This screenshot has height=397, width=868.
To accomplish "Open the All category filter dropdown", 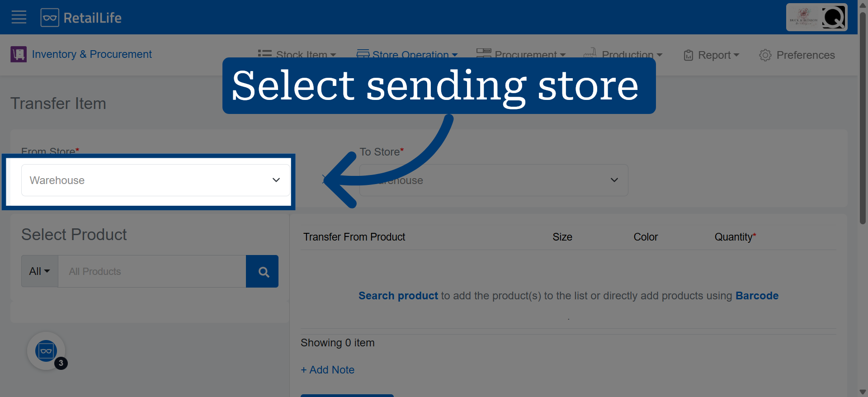I will (x=40, y=271).
